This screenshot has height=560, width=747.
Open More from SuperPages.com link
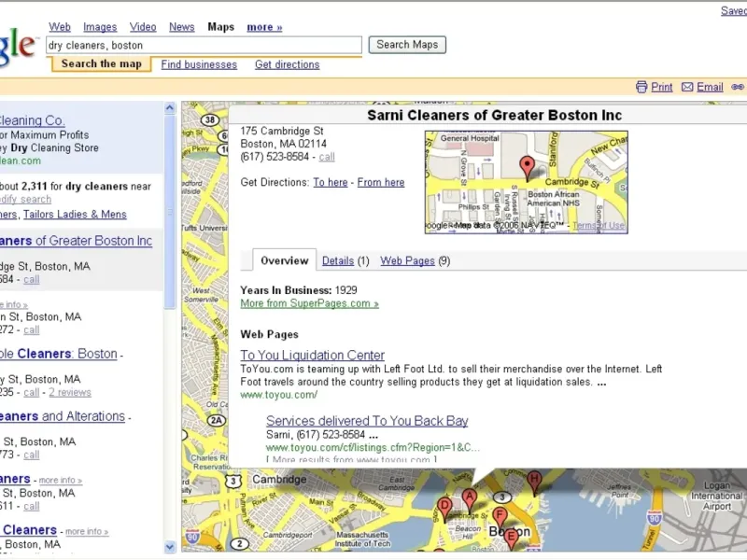(310, 303)
